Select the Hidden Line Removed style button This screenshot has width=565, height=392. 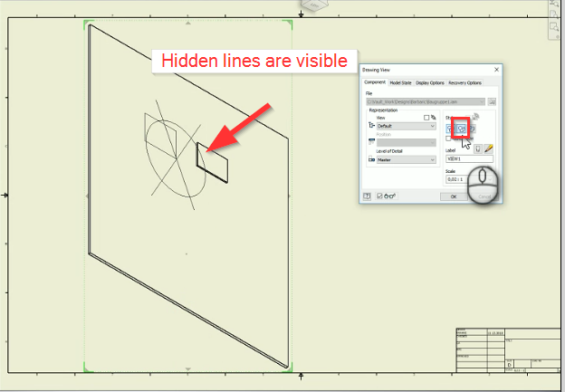click(x=461, y=129)
